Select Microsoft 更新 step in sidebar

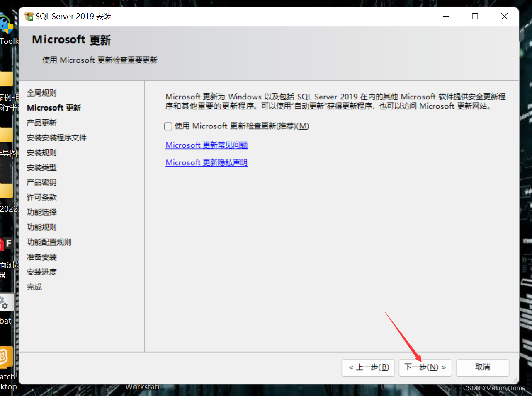54,108
